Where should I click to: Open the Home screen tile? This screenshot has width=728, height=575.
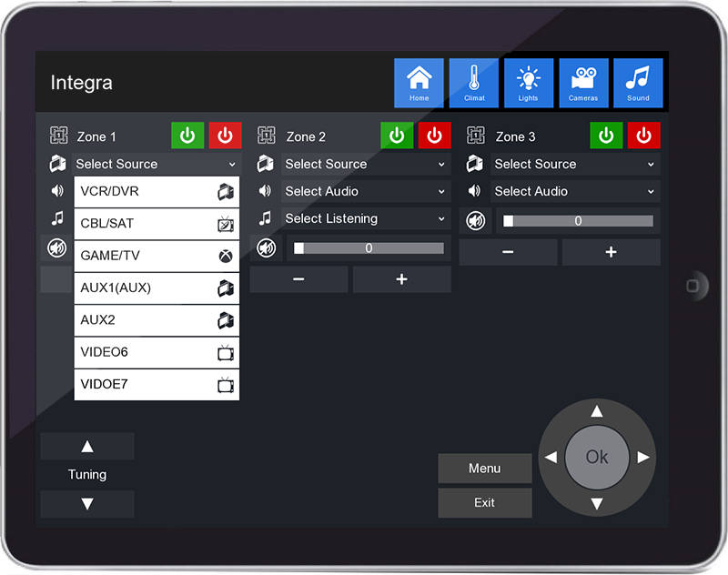coord(419,83)
